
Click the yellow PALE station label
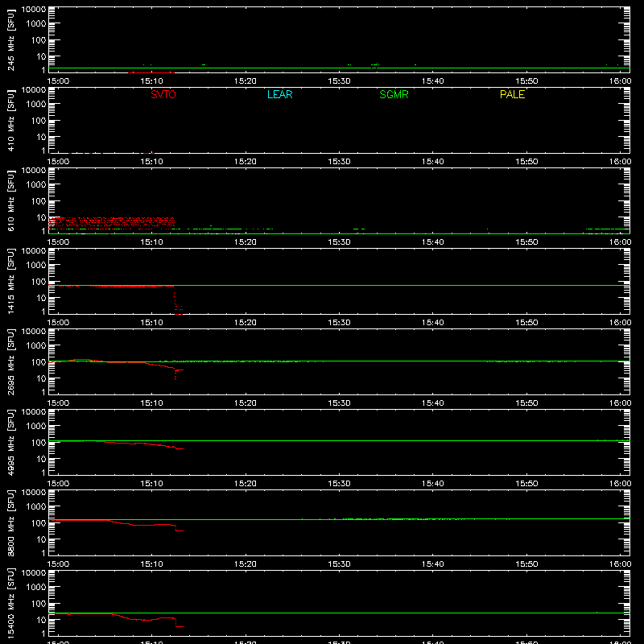pyautogui.click(x=512, y=94)
